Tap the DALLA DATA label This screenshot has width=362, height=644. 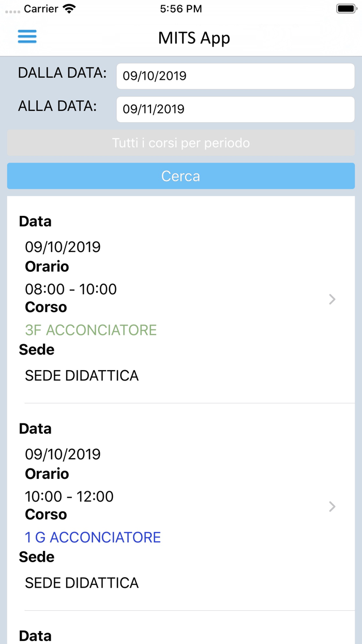(62, 73)
